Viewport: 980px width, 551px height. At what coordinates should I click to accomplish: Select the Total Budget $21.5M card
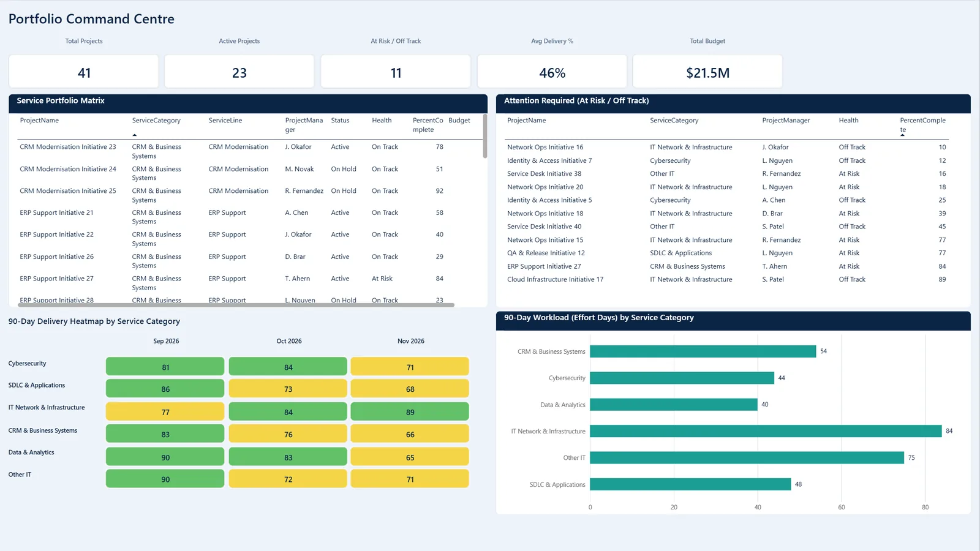tap(707, 72)
